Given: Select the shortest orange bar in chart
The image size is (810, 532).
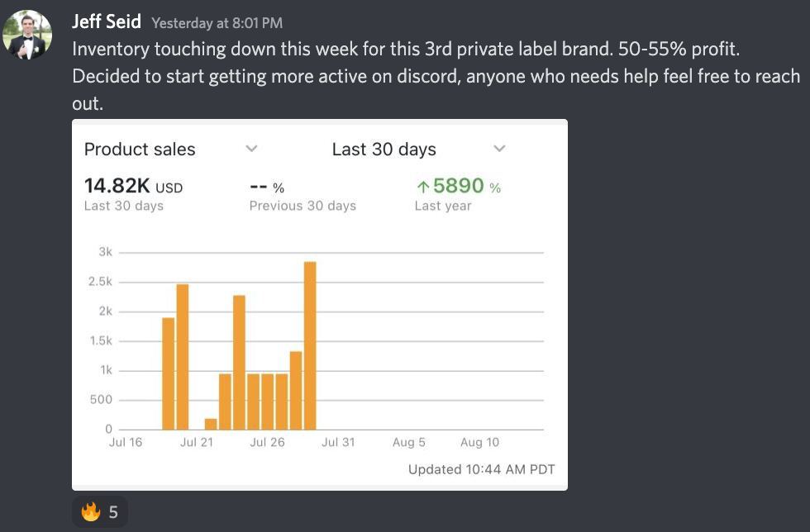Looking at the screenshot, I should point(211,424).
